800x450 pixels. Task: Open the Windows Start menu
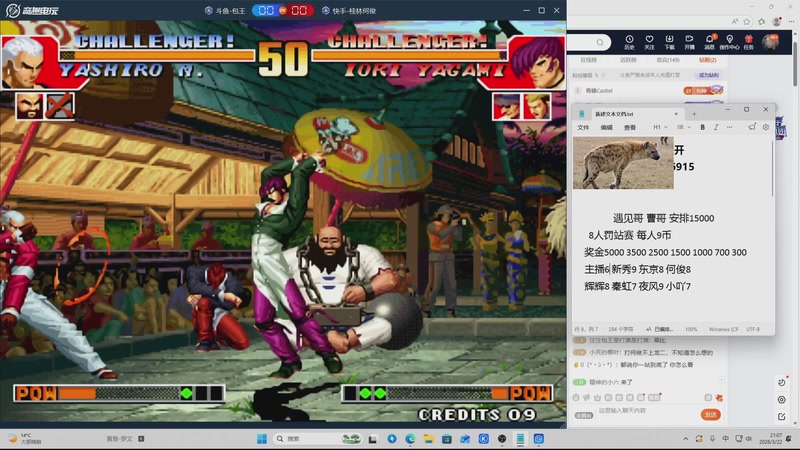pyautogui.click(x=262, y=439)
